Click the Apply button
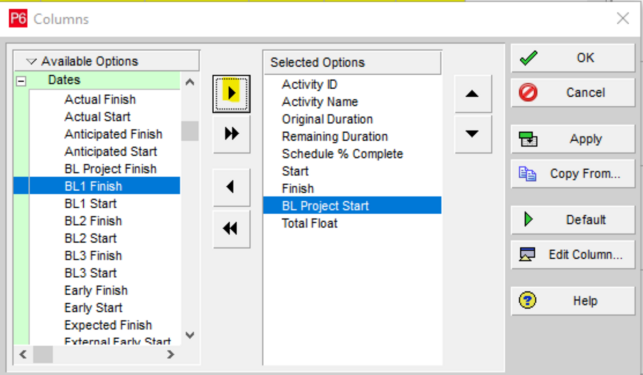 point(573,139)
